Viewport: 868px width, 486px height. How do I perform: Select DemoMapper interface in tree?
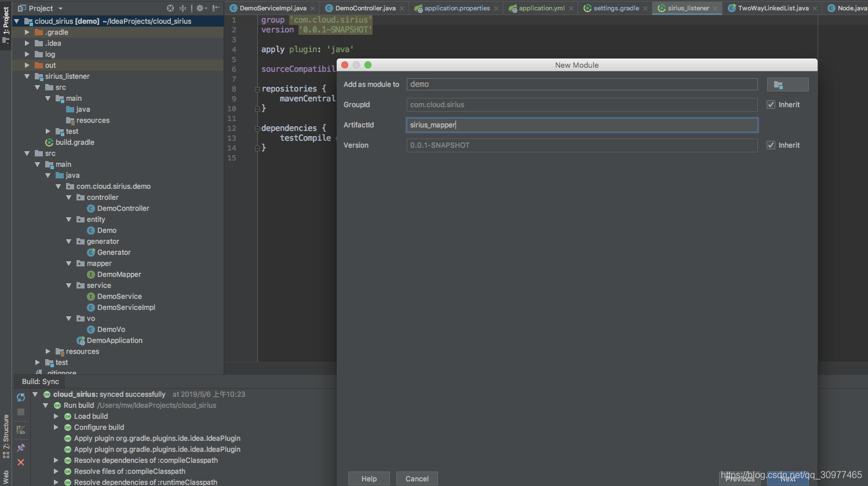click(x=119, y=275)
